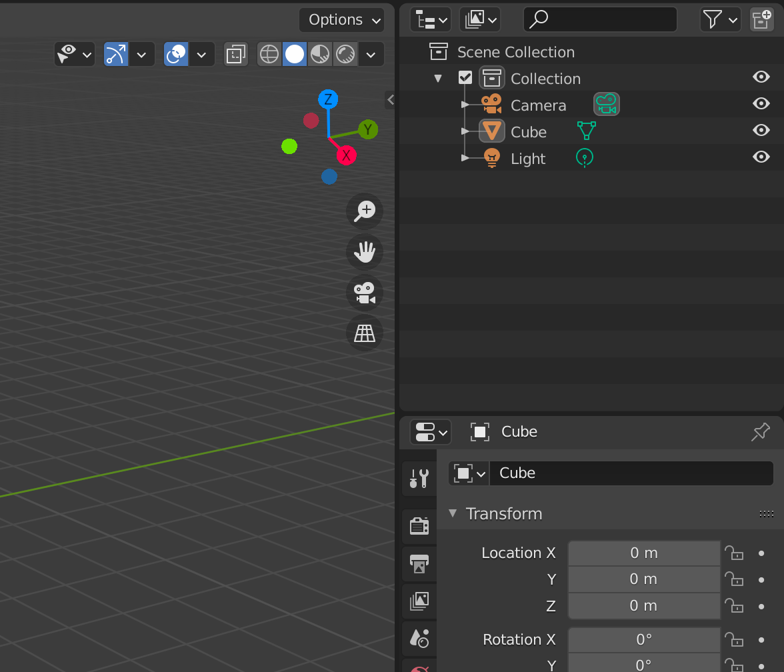Open outliner filter dropdown
This screenshot has width=784, height=672.
[720, 20]
